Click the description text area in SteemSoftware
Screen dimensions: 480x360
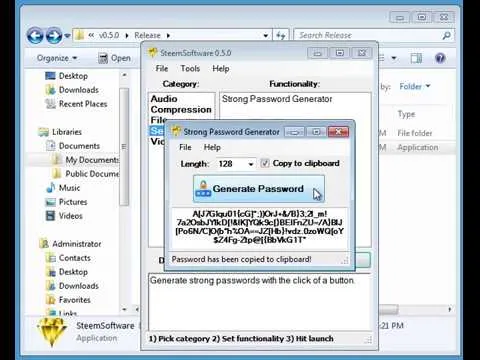coord(259,302)
